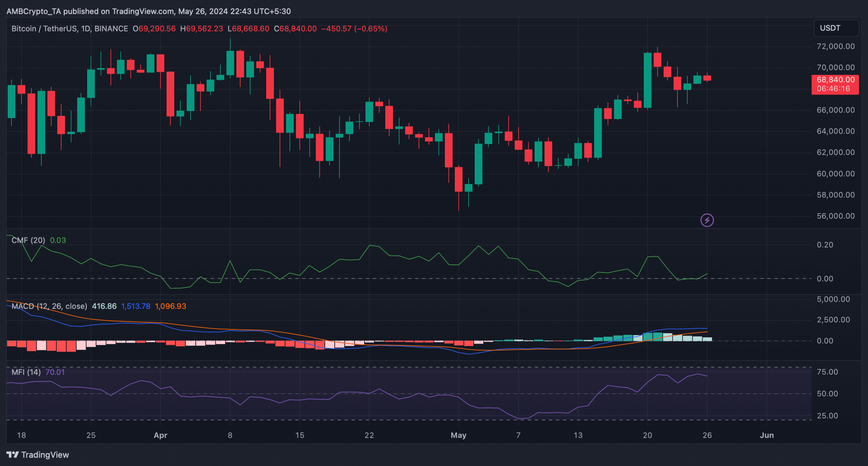Click the Bitcoin / TetherUS symbol name

click(x=45, y=28)
